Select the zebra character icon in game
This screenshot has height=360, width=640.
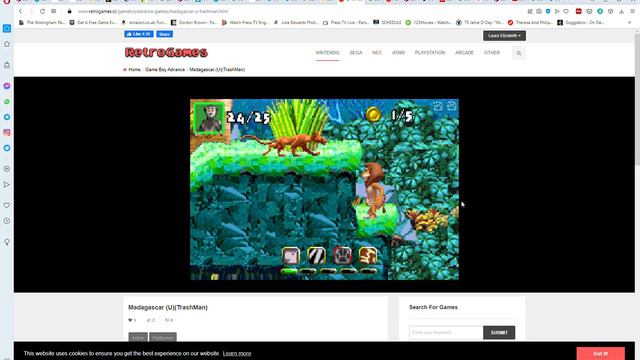(316, 256)
